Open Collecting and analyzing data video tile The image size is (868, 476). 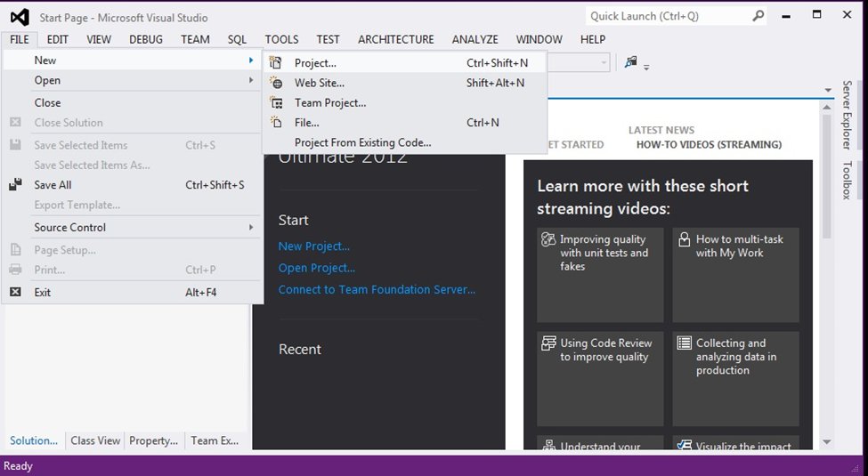[735, 379]
